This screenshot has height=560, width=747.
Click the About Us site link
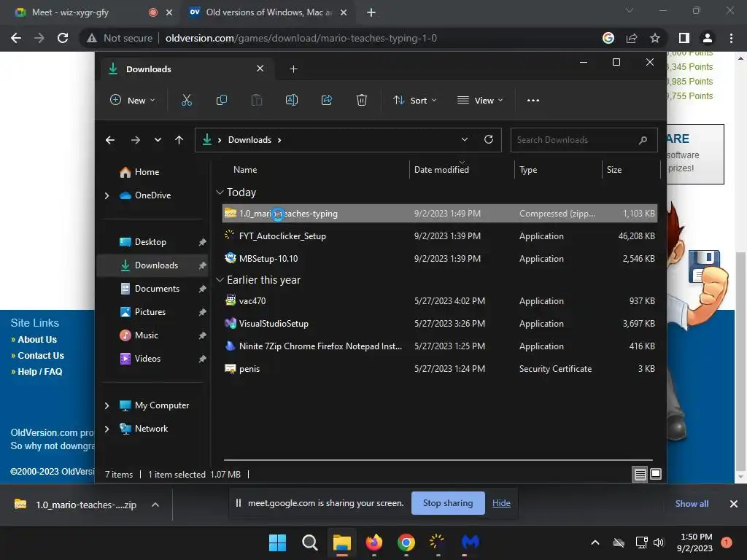[37, 340]
